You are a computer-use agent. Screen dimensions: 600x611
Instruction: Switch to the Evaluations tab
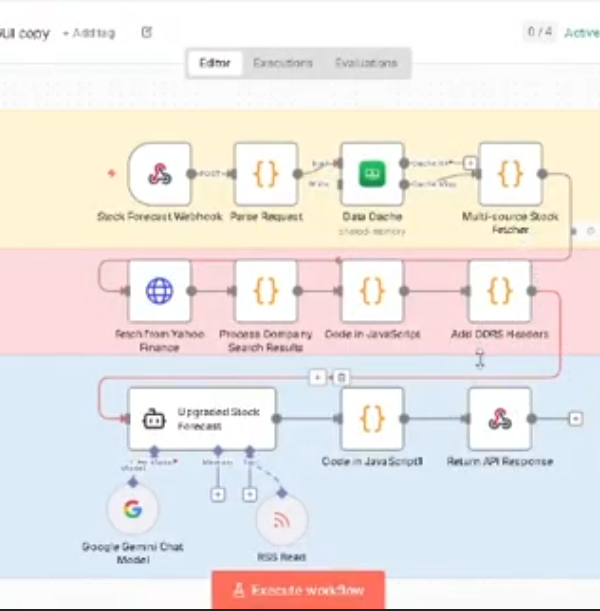(x=366, y=63)
